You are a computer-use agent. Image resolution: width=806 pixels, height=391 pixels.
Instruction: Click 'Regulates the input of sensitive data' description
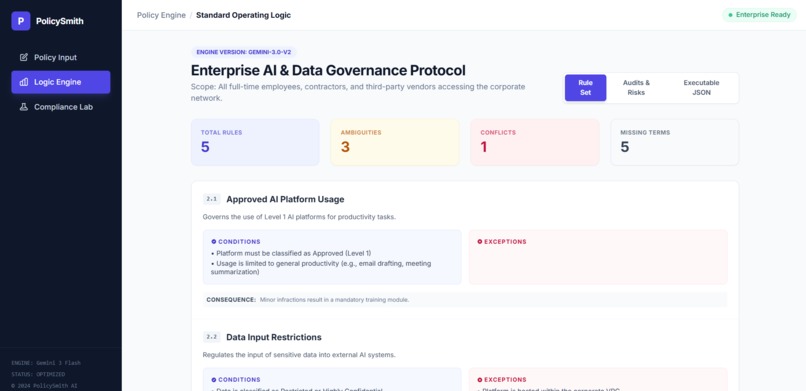(x=299, y=355)
